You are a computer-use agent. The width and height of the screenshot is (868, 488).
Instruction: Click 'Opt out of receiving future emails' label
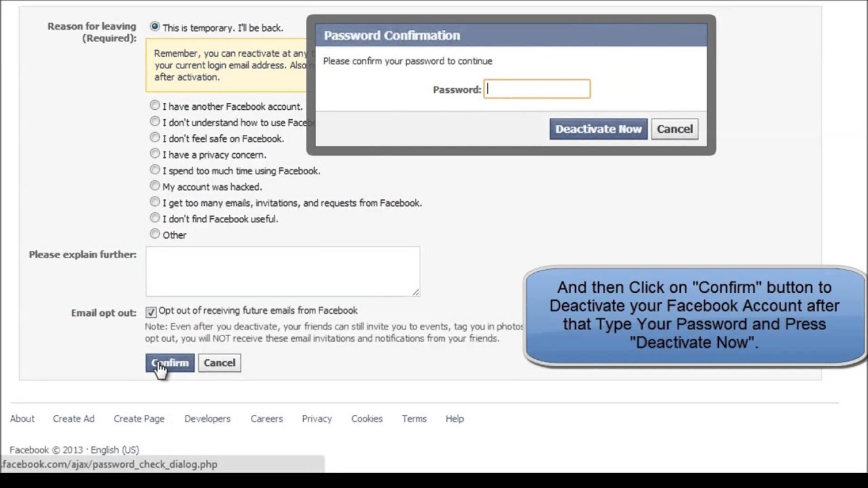[258, 310]
